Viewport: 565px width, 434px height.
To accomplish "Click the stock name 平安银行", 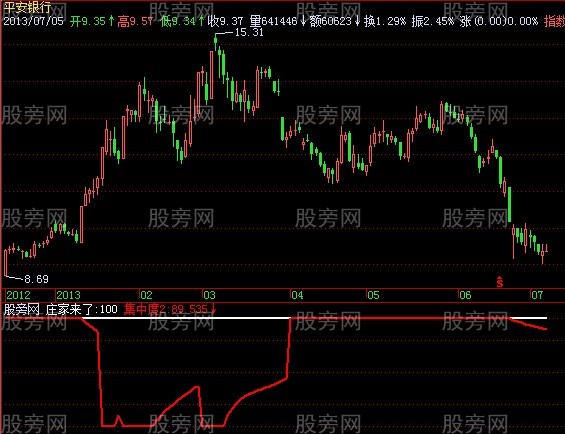I will click(27, 8).
